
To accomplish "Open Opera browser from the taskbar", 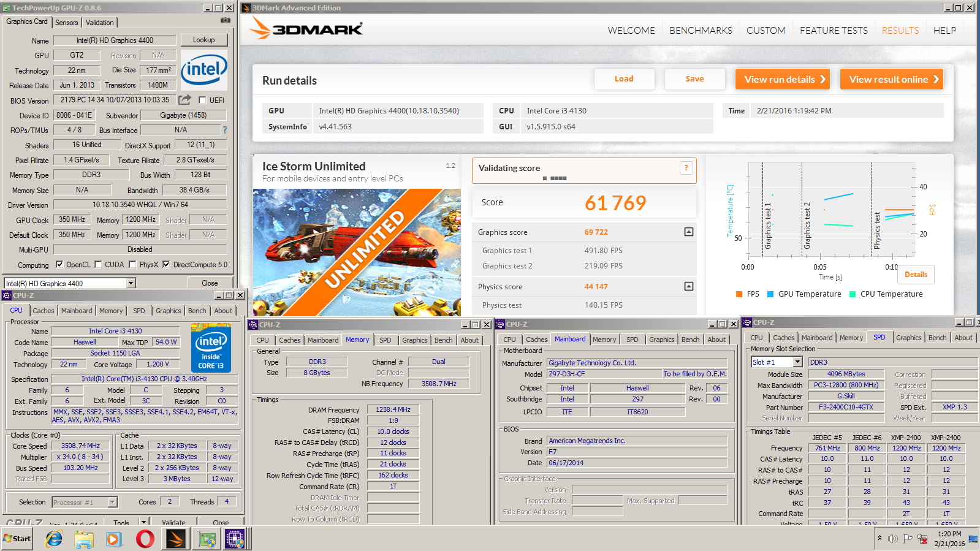I will [145, 539].
